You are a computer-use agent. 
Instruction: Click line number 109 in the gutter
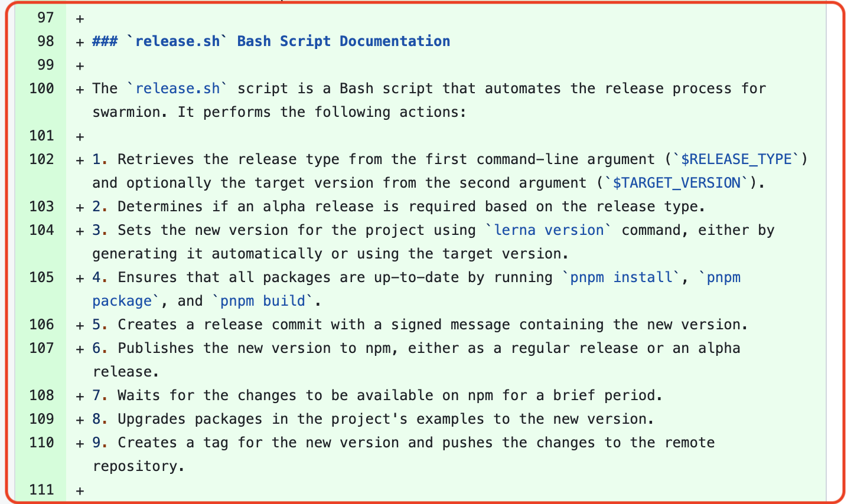[x=41, y=419]
